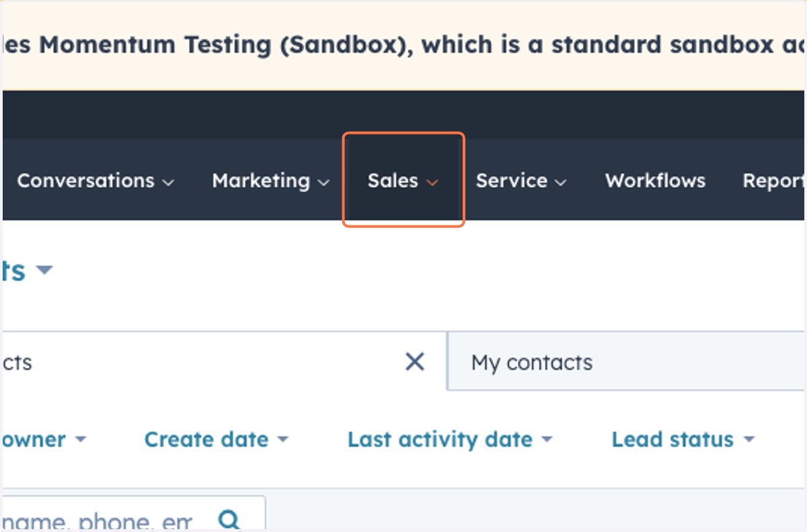Open the Lead status filter
Screen dimensions: 807x532
tap(683, 439)
